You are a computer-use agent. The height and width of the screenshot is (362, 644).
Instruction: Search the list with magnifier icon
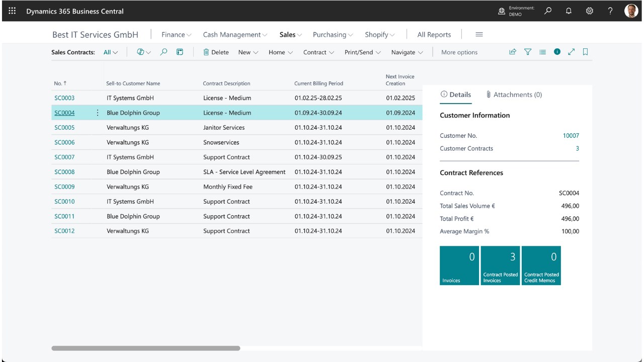pyautogui.click(x=164, y=52)
